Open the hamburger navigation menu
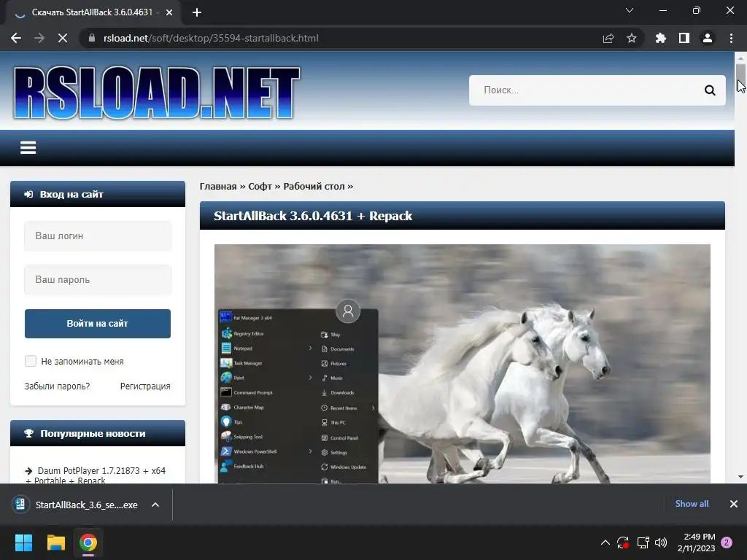 (x=28, y=147)
